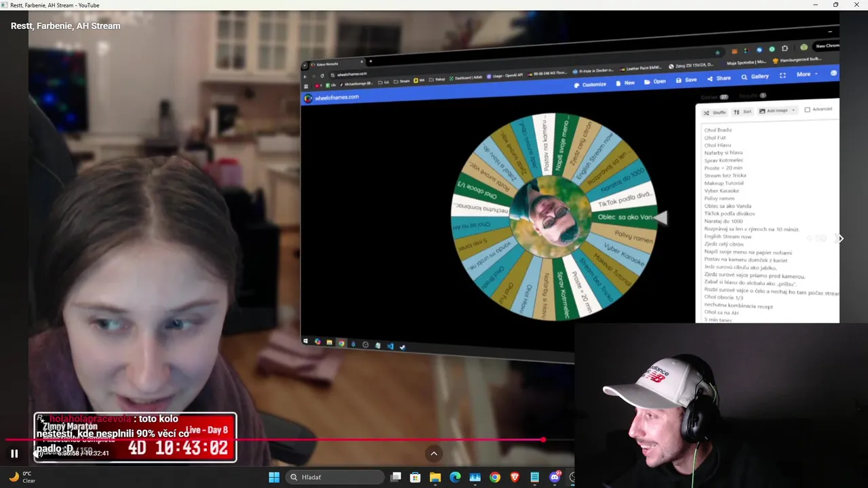This screenshot has height=488, width=868.
Task: Sort the wheel entries
Action: (743, 112)
